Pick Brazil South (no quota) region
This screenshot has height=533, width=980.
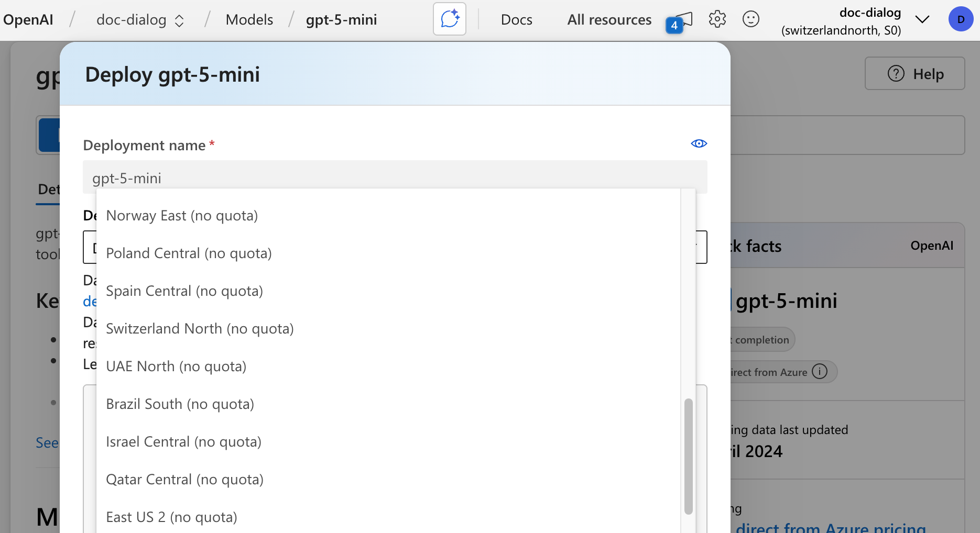click(x=388, y=404)
